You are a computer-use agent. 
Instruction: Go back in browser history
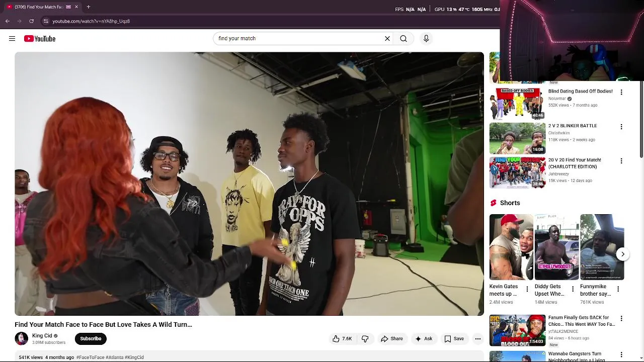(8, 21)
